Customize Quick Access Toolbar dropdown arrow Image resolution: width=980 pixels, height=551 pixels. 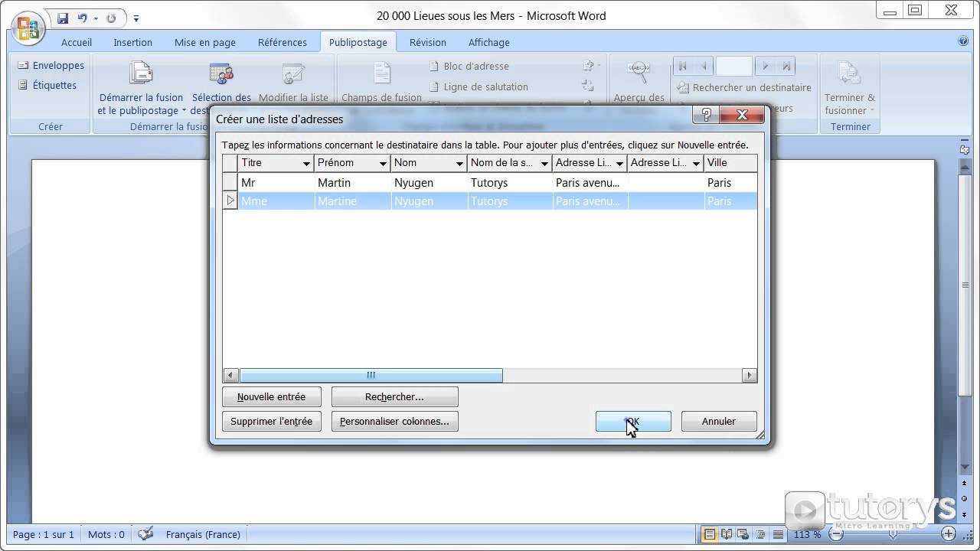point(136,18)
